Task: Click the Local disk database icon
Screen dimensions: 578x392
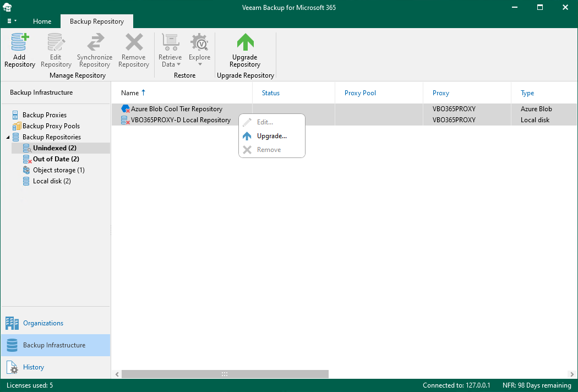Action: pos(26,181)
